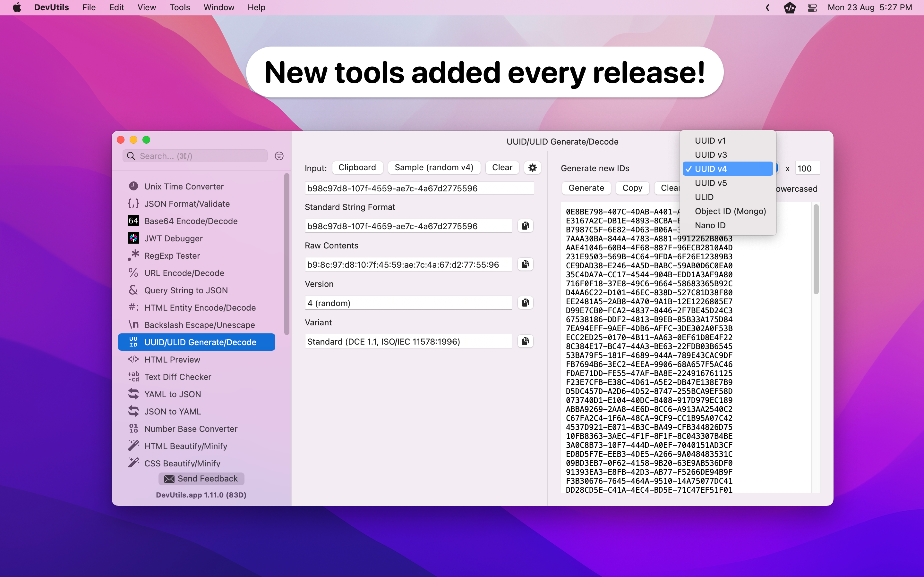Pick Object ID (Mongo) from the list
This screenshot has height=577, width=924.
pos(730,212)
